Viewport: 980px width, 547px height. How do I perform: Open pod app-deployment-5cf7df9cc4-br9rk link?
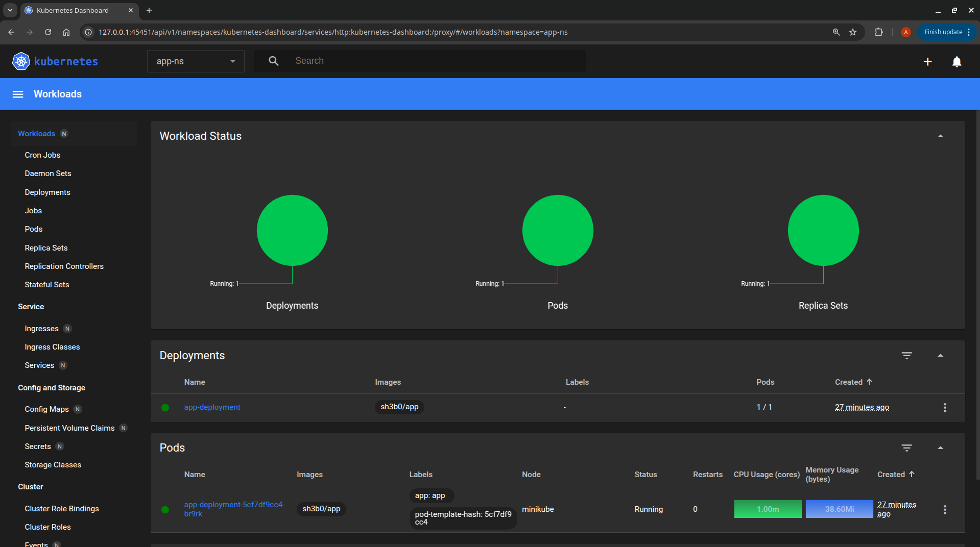[x=234, y=509]
